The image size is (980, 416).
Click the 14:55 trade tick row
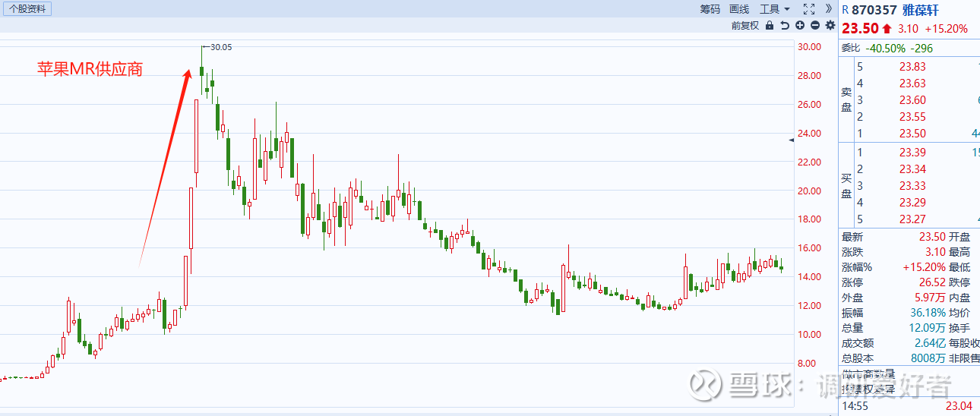pos(909,406)
